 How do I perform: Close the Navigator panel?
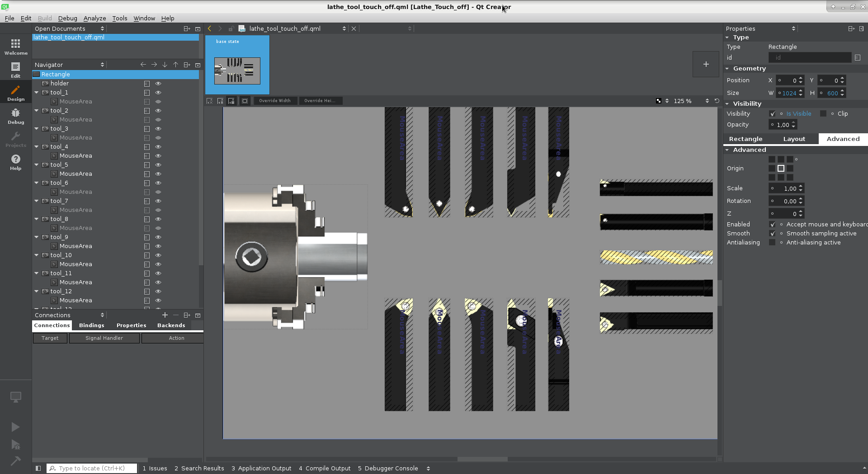[198, 65]
